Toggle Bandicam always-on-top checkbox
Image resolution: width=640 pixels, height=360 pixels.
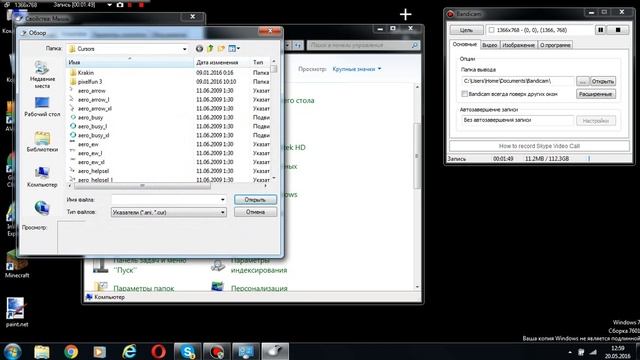(464, 94)
